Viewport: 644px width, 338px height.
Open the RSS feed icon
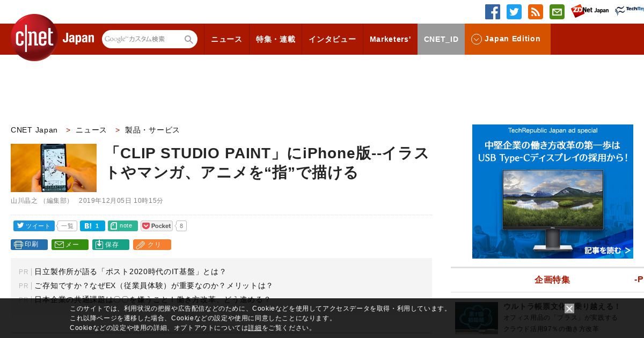[536, 12]
